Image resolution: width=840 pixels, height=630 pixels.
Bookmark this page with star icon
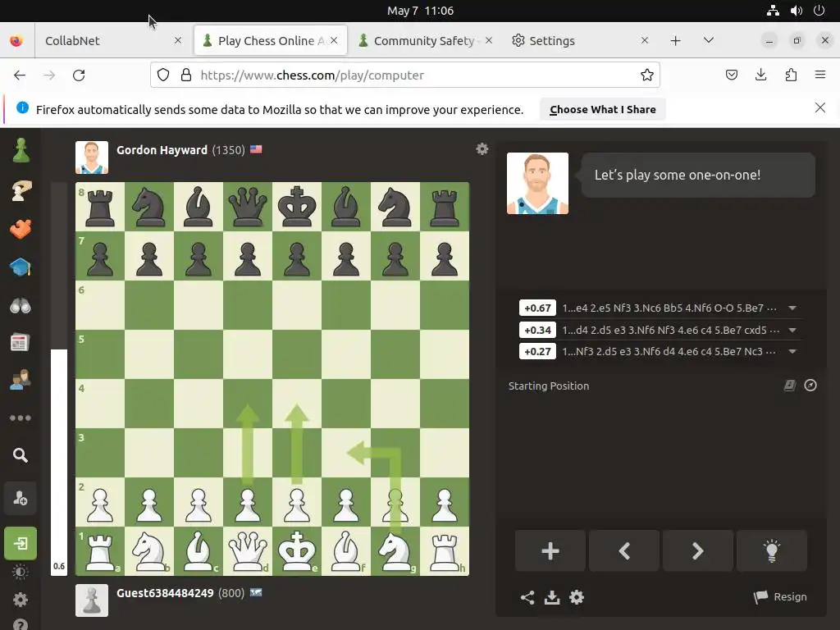(647, 75)
